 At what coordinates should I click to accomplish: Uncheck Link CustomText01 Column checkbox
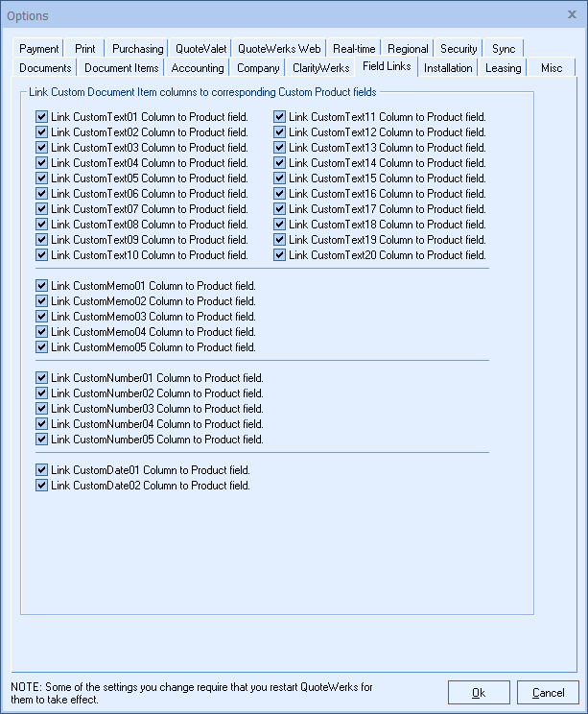pyautogui.click(x=41, y=117)
